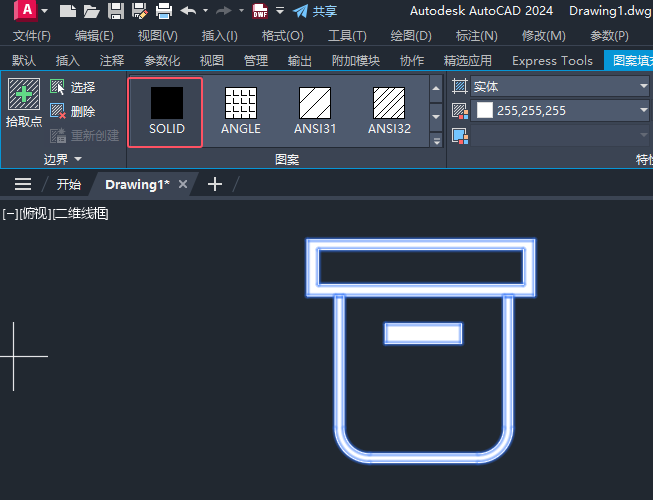Add a new drawing tab with plus
The width and height of the screenshot is (653, 500).
coord(214,184)
